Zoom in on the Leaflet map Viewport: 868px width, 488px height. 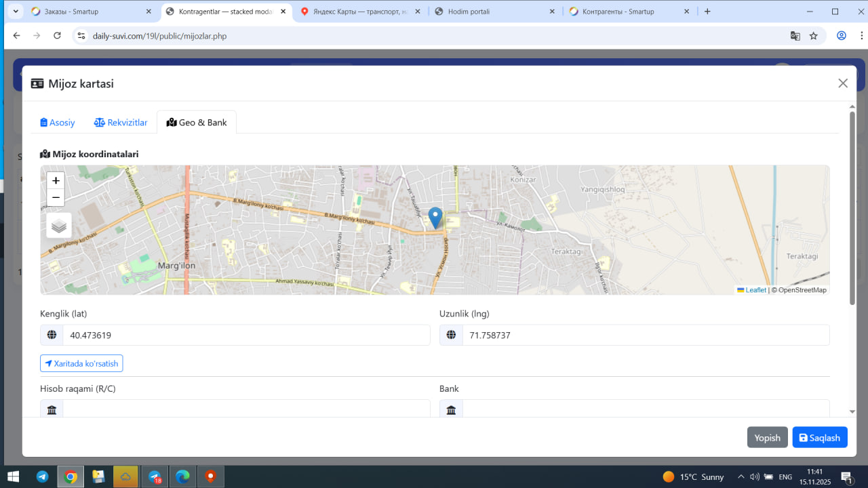(x=56, y=180)
